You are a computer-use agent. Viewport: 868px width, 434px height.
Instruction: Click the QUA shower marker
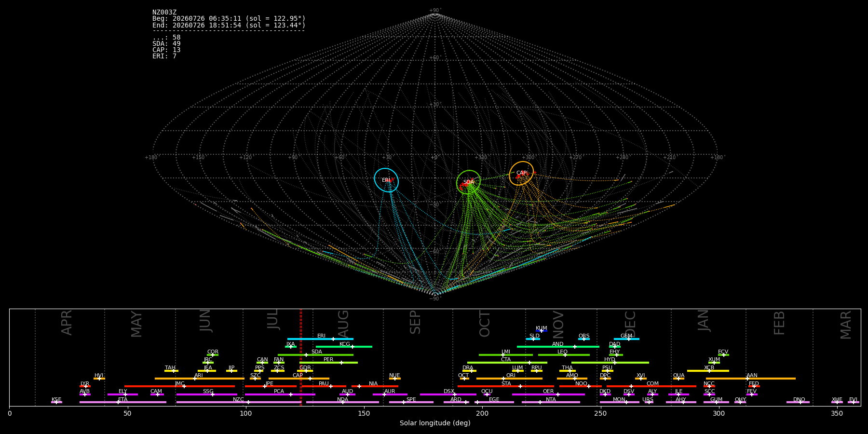[678, 379]
